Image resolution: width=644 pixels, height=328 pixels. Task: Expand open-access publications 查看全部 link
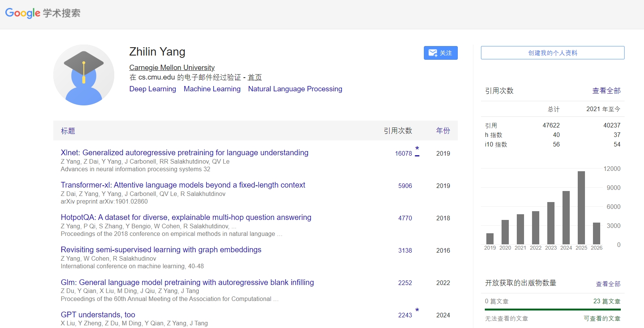point(608,284)
